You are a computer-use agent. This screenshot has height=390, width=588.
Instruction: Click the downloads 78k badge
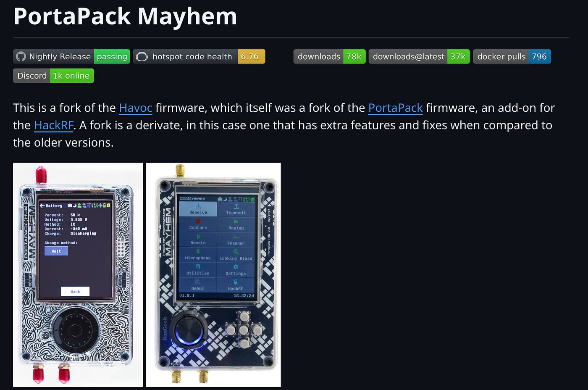coord(329,57)
